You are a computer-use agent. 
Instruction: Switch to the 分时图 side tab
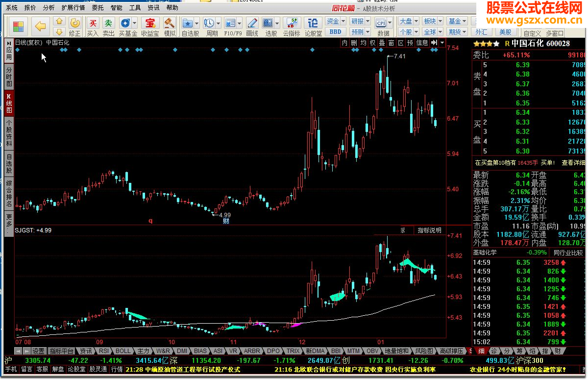click(9, 77)
